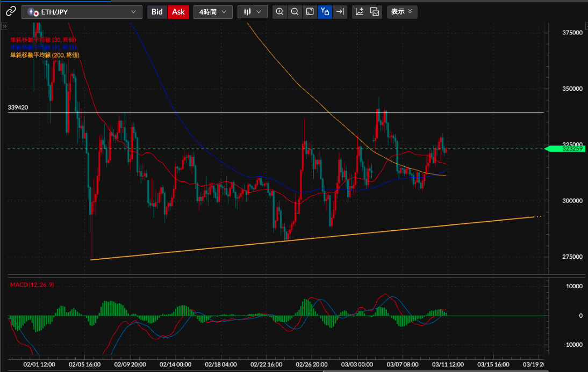Image resolution: width=588 pixels, height=372 pixels.
Task: Select the 339420 horizontal line label
Action: [x=18, y=107]
